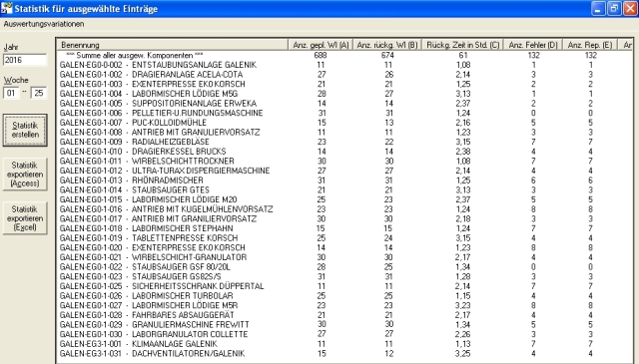Select row STAUBSAUGER GSF 80/20L
The image size is (639, 364).
343,267
